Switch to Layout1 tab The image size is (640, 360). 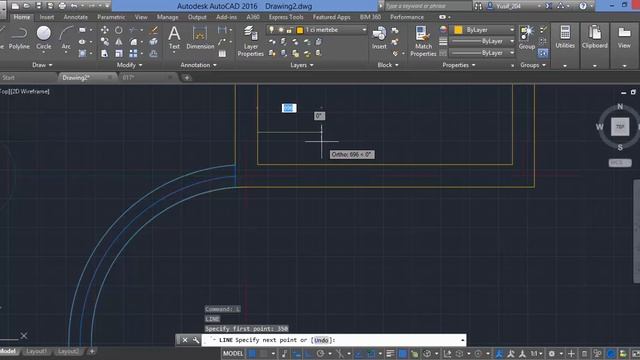tap(36, 351)
